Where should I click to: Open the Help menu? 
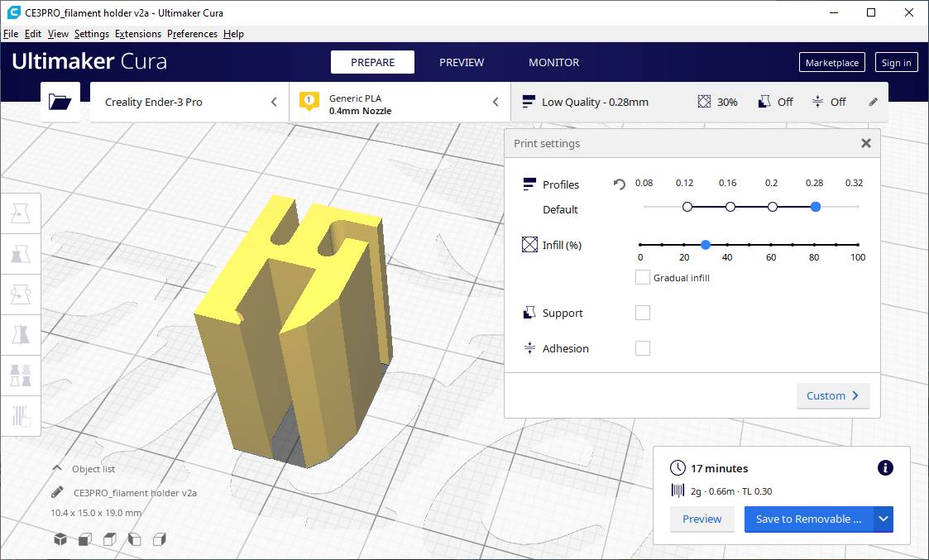click(233, 34)
